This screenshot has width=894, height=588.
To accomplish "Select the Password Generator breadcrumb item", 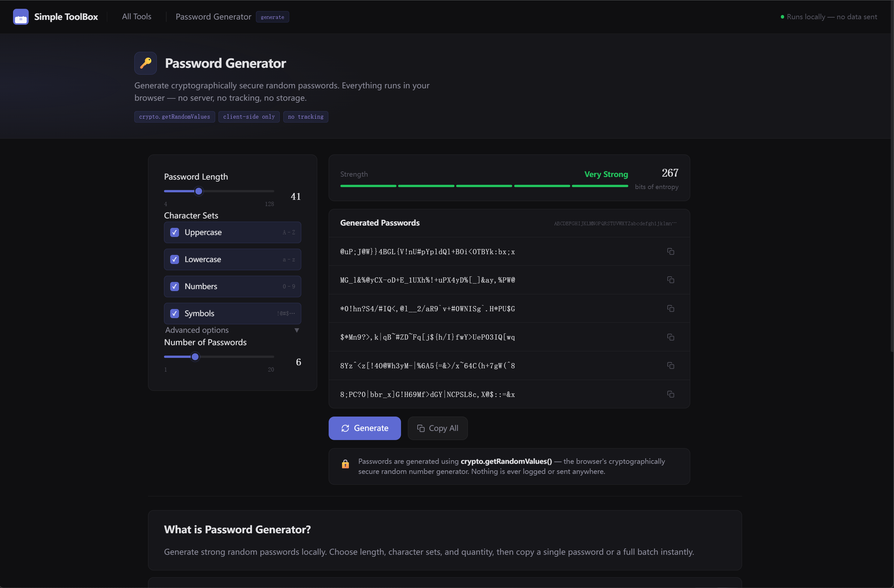I will click(213, 17).
